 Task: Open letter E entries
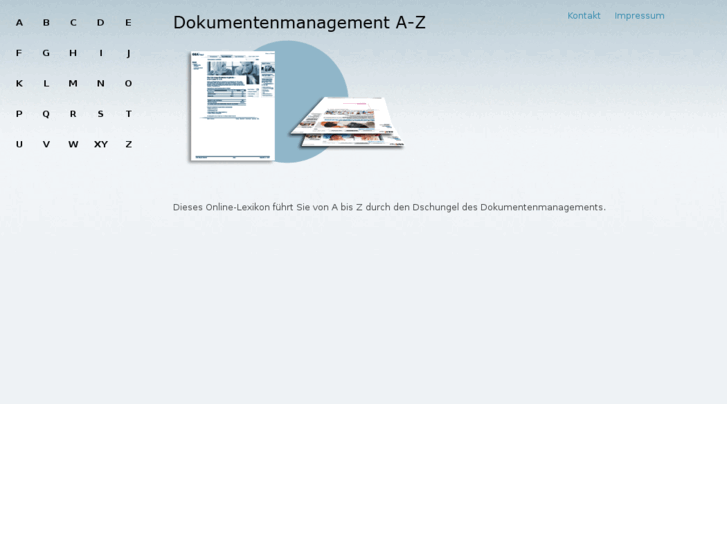[128, 23]
